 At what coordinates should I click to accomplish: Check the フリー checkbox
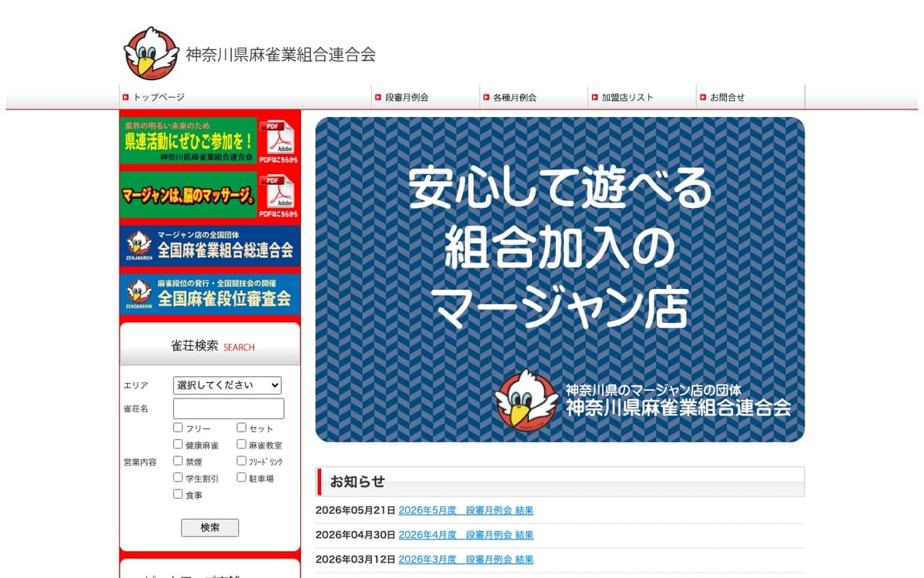pos(178,427)
